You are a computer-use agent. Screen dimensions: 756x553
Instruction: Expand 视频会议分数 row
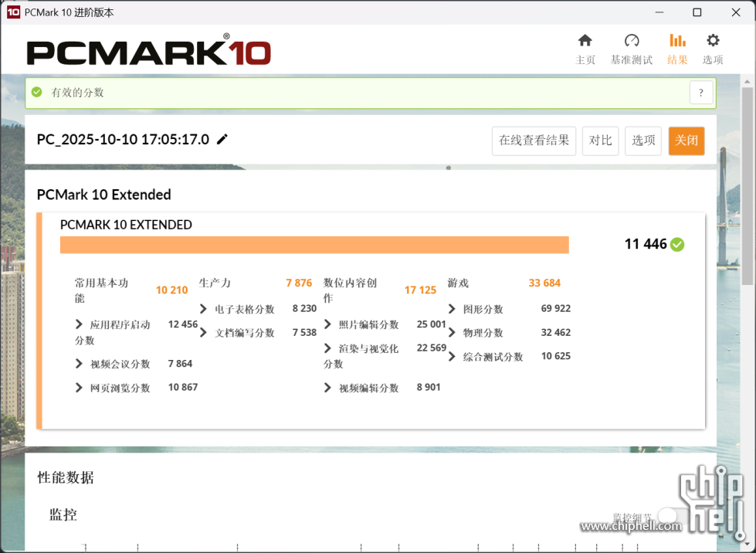pos(79,364)
